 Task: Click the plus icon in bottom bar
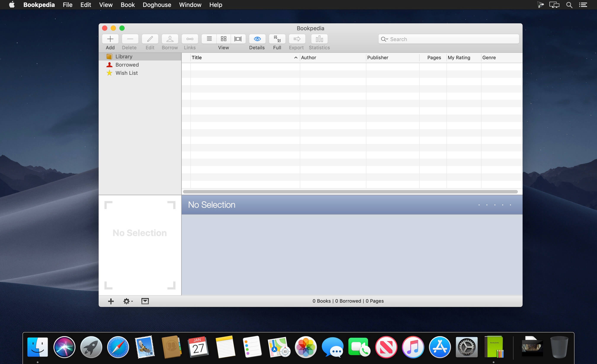click(111, 301)
